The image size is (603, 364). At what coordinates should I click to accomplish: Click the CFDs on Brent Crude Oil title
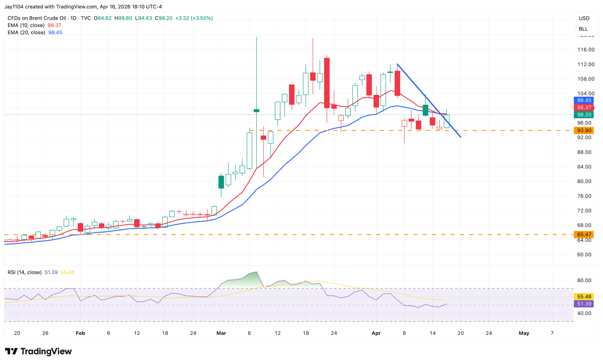37,18
